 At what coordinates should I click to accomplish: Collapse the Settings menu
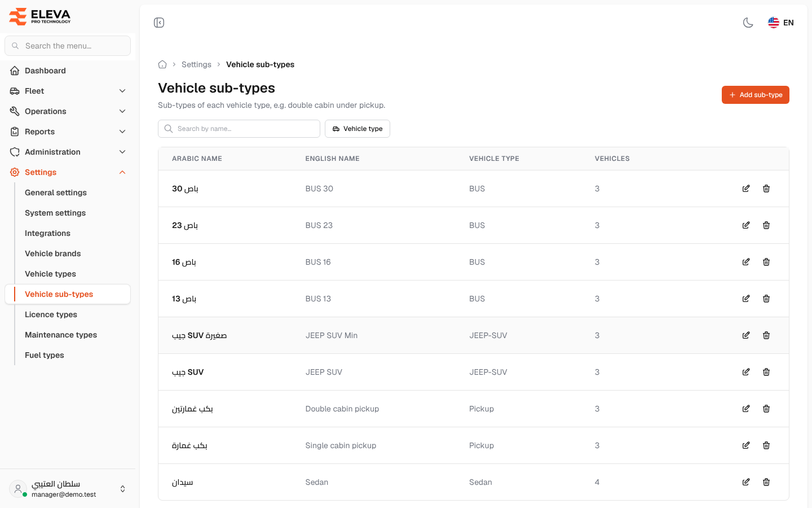click(68, 172)
